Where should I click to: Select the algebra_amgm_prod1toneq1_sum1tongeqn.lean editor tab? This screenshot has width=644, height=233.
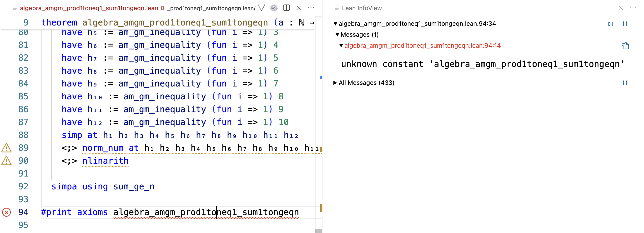[89, 8]
